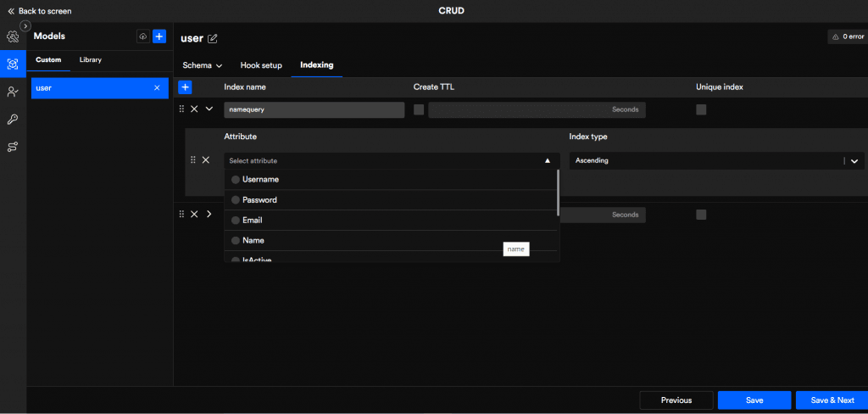Viewport: 868px width, 414px height.
Task: Open the user permissions sidebar icon
Action: point(13,92)
